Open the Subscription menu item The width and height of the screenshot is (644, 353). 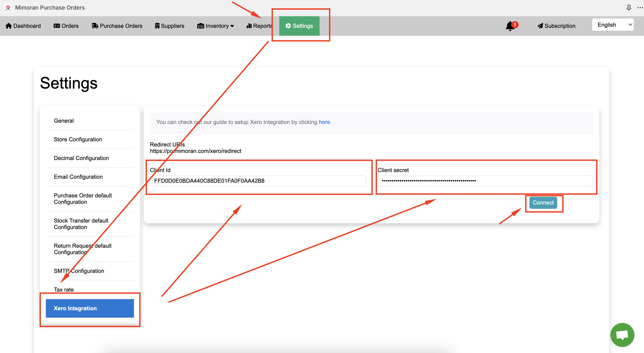pos(556,26)
